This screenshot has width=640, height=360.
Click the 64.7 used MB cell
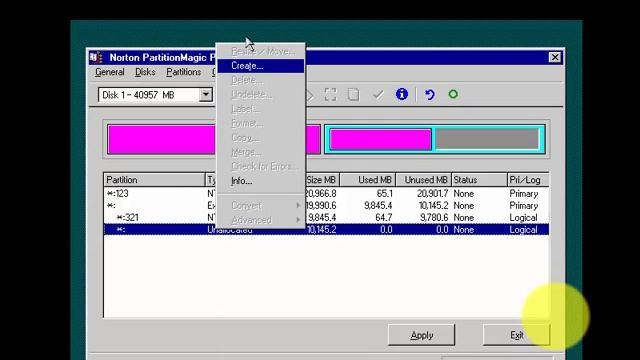coord(384,218)
